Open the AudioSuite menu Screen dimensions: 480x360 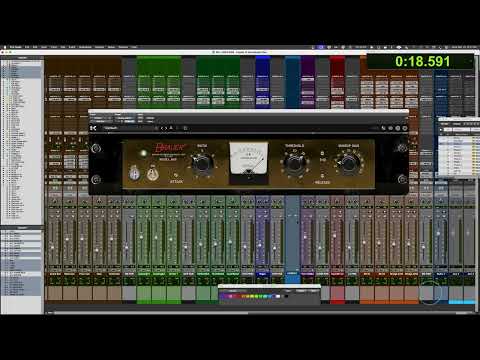[x=85, y=47]
